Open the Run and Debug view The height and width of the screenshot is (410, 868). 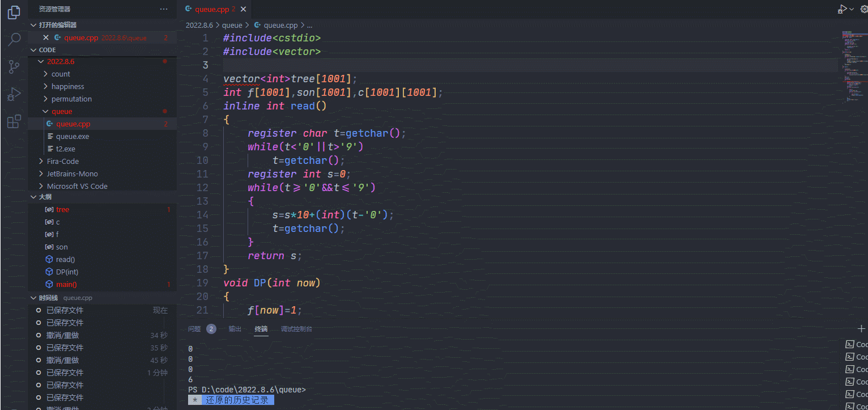click(x=14, y=94)
